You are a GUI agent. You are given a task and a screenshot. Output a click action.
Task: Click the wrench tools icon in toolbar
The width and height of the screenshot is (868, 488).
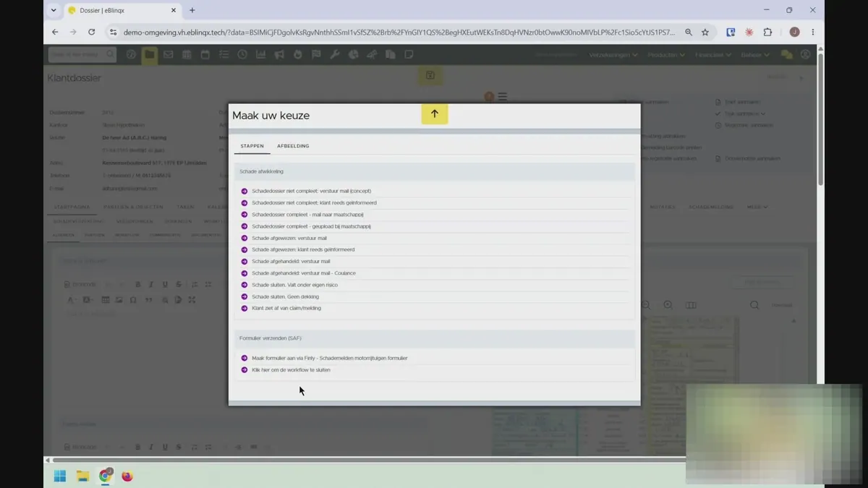(335, 55)
